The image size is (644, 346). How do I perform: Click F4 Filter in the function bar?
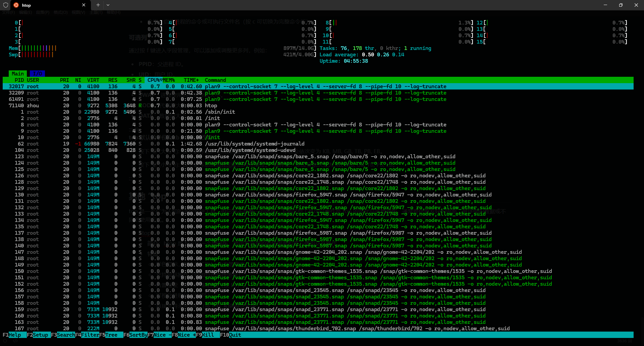(x=87, y=335)
